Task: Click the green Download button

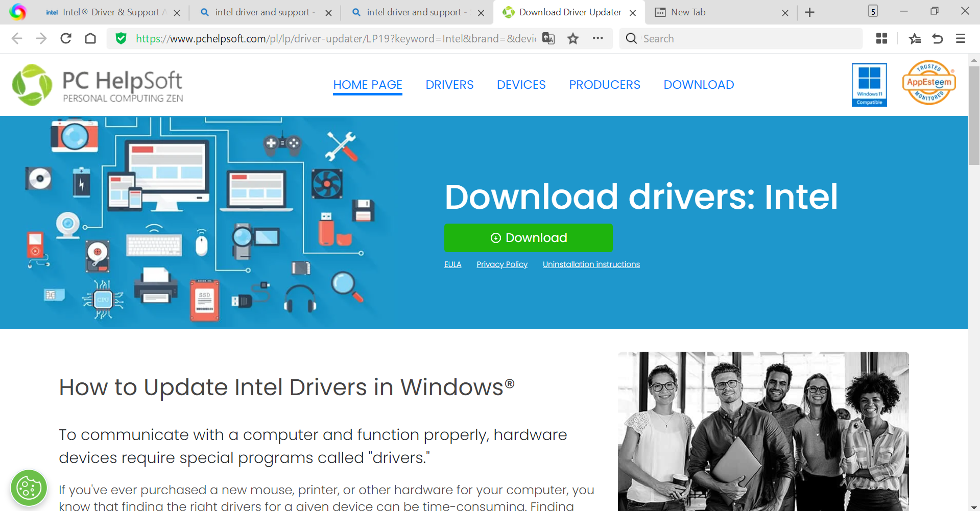Action: [528, 237]
